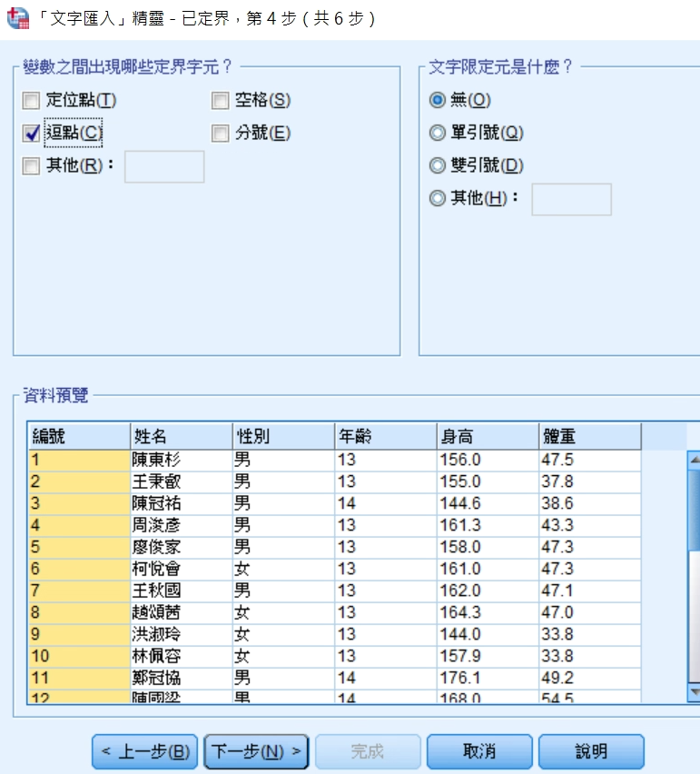Uncheck the 逗點 (Comma) delimiter checkbox
Screen dimensions: 700x774
point(31,134)
